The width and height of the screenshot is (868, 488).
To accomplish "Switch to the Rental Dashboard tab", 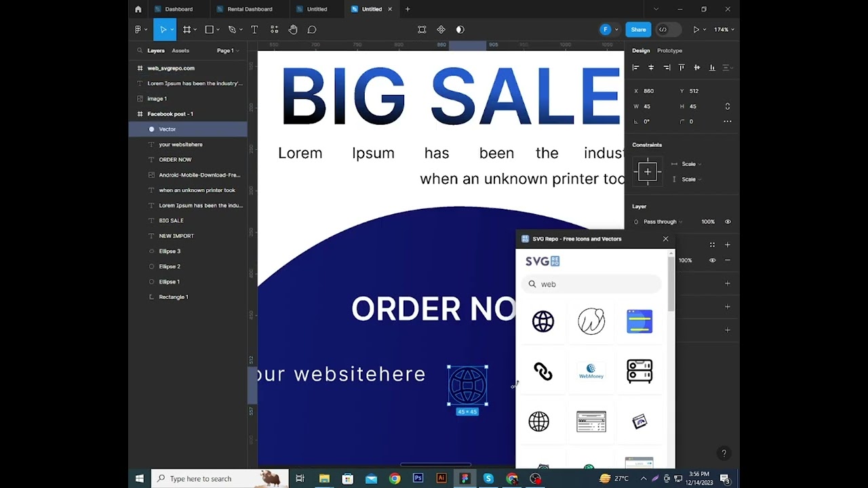I will click(250, 9).
